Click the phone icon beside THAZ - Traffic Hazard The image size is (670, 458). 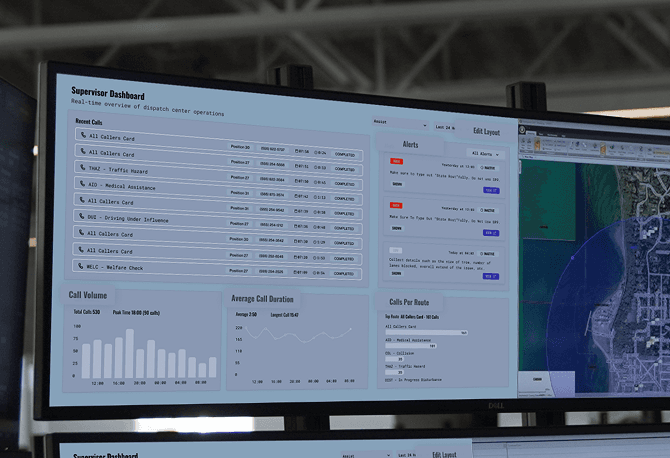82,167
